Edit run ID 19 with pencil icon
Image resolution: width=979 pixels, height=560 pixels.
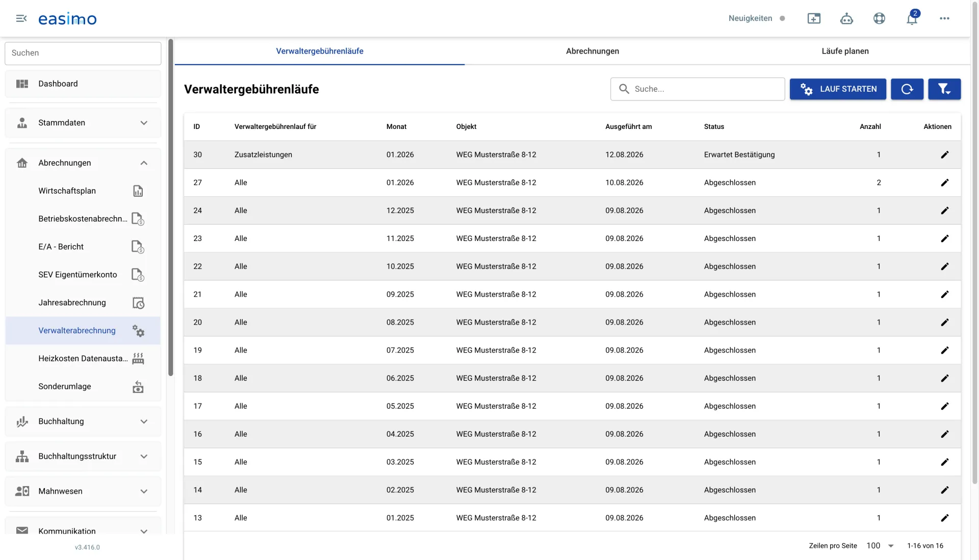tap(945, 351)
